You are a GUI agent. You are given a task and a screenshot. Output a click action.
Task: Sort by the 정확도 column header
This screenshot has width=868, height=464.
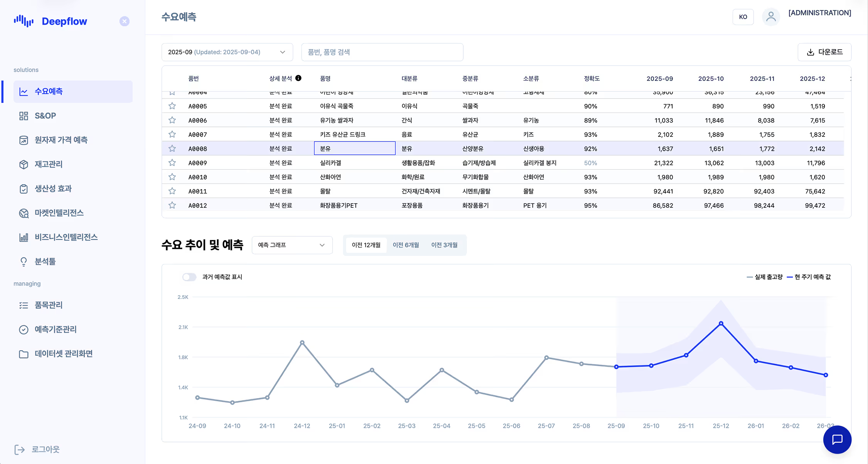[592, 78]
